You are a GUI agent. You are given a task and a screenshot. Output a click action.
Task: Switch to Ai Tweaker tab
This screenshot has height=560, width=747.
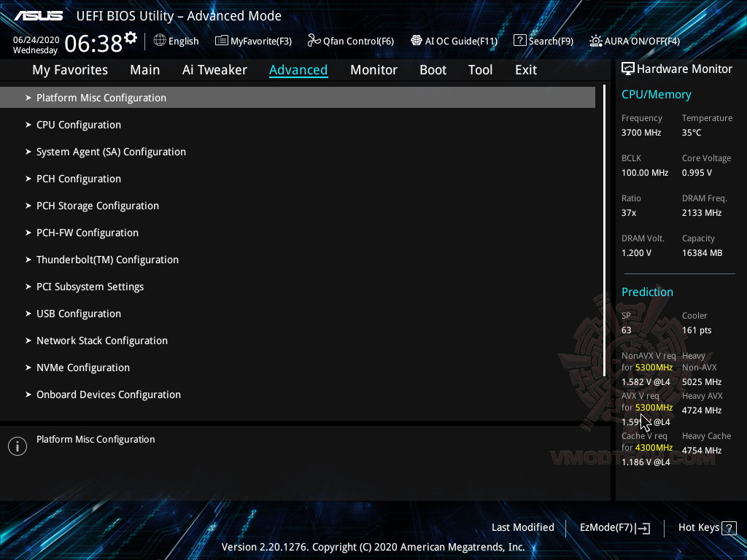pos(214,70)
